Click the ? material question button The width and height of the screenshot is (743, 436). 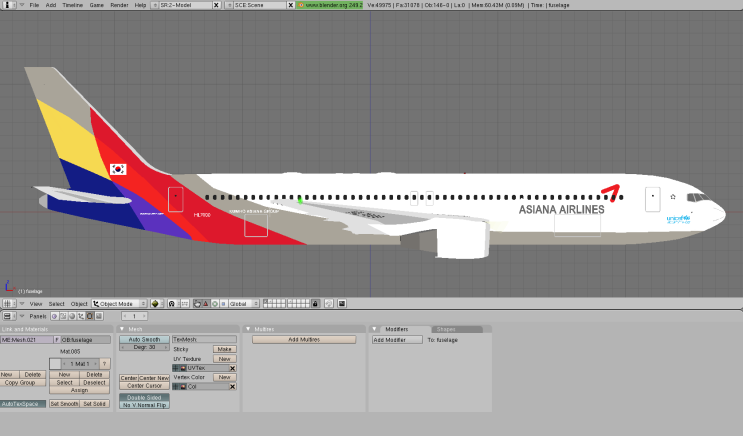pos(105,364)
